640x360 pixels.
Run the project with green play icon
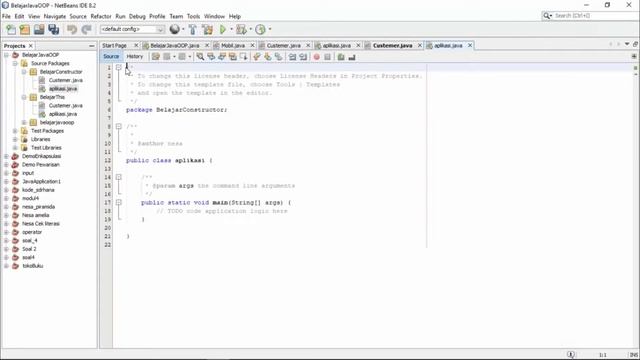click(x=223, y=29)
